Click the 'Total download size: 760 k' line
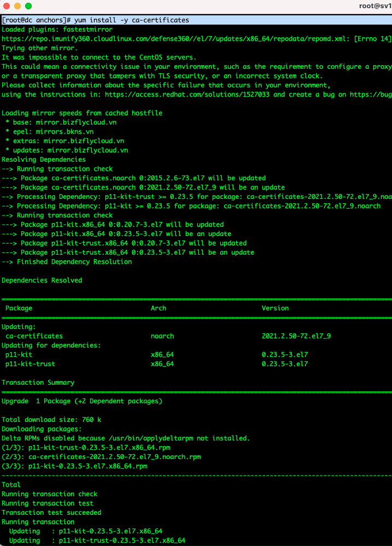The image size is (392, 546). pyautogui.click(x=51, y=420)
